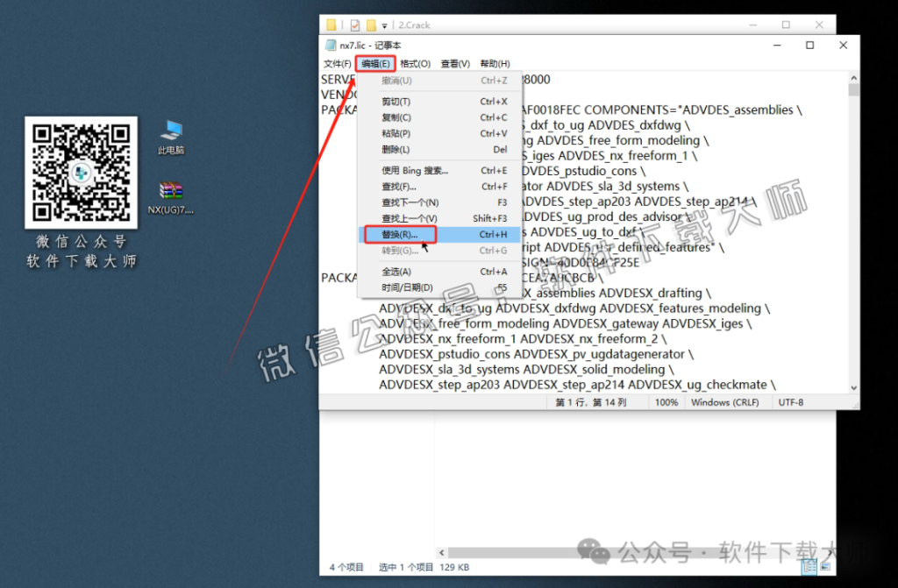Image resolution: width=898 pixels, height=588 pixels.
Task: Click the Notepad scrollbar down arrow
Action: coord(852,386)
